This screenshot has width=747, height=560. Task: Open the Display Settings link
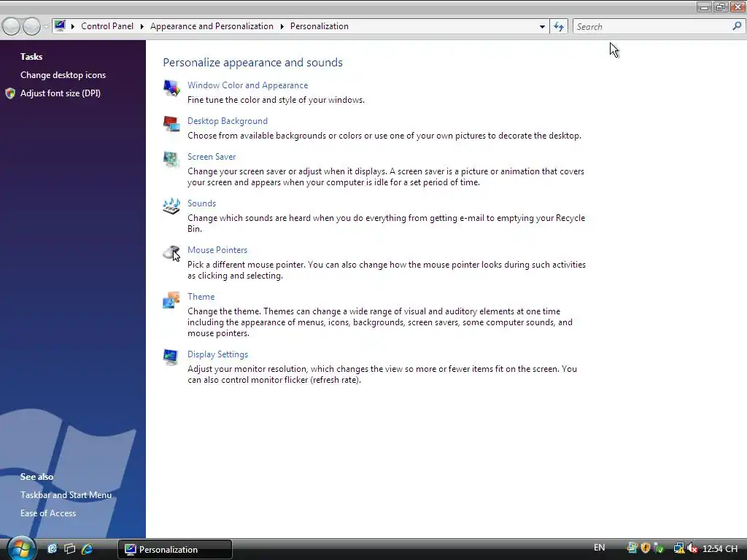tap(217, 354)
